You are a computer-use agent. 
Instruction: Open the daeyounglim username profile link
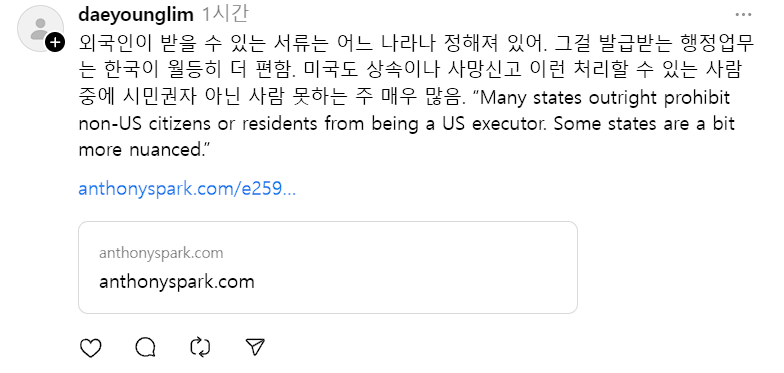136,14
